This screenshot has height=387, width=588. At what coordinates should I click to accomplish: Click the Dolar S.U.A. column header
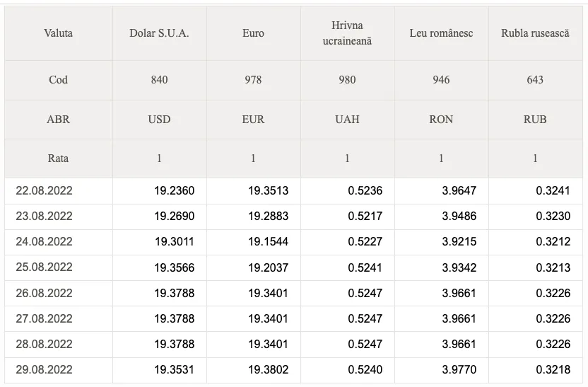pos(160,33)
